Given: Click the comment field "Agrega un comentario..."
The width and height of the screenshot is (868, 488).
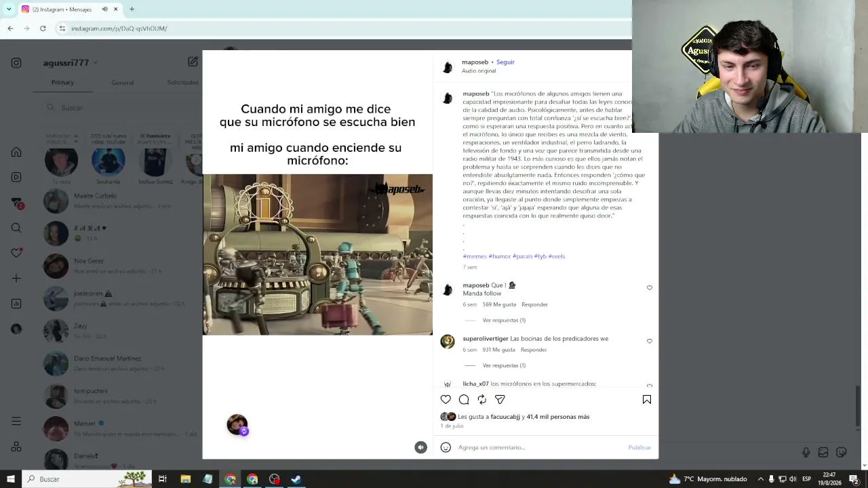Looking at the screenshot, I should tap(539, 447).
